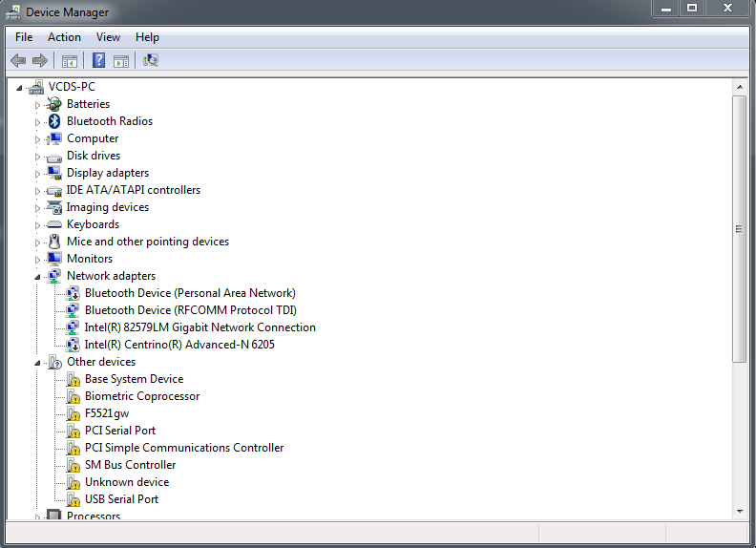Click the Forward arrow toolbar icon
Viewport: 756px width, 548px height.
point(39,60)
